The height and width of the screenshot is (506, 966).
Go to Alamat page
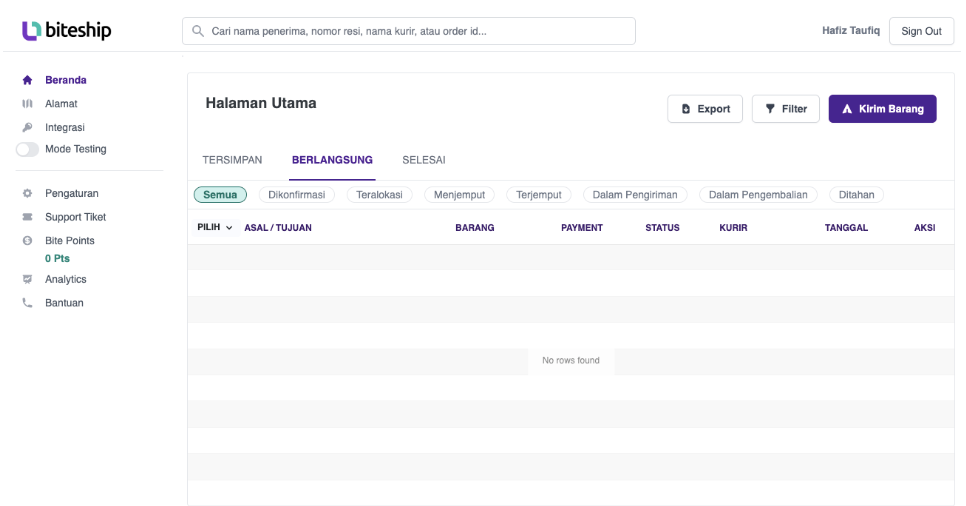pyautogui.click(x=61, y=104)
